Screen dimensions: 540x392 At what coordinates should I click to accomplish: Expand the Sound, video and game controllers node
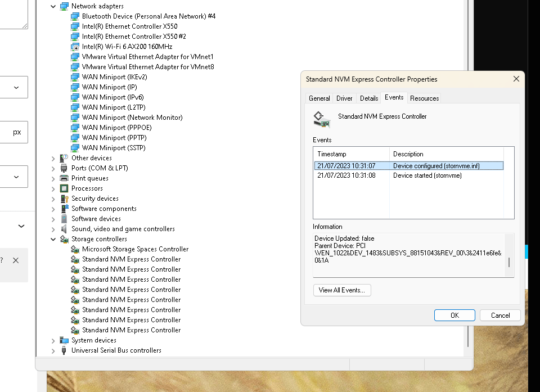(53, 229)
